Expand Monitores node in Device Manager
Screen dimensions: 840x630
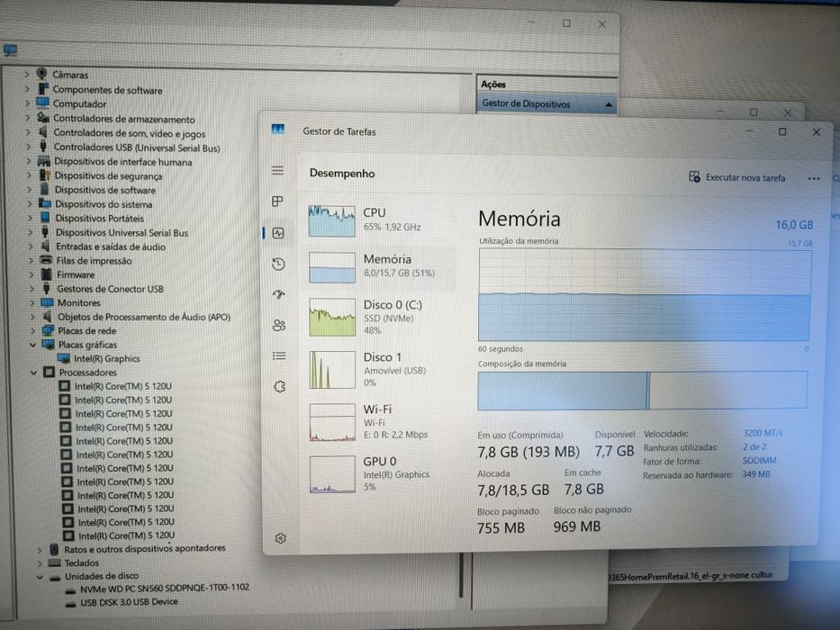(x=32, y=302)
